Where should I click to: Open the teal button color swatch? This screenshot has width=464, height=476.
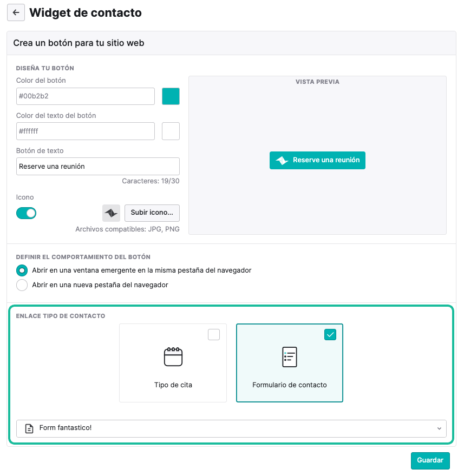(x=171, y=96)
